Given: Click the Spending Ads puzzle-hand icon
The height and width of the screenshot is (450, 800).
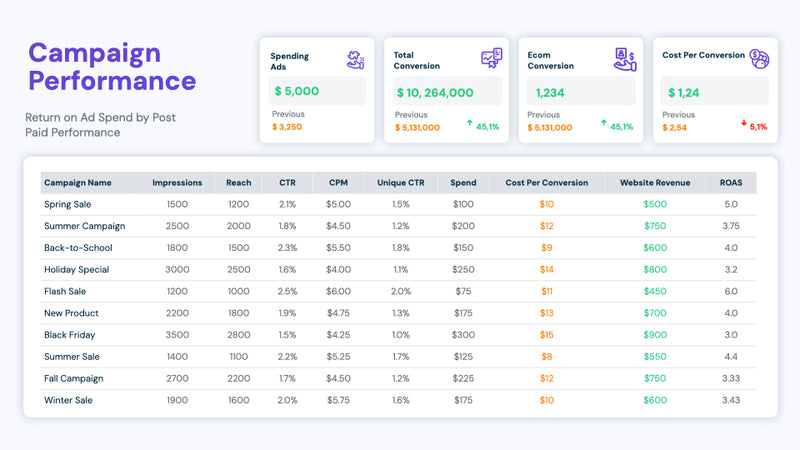Looking at the screenshot, I should 356,60.
